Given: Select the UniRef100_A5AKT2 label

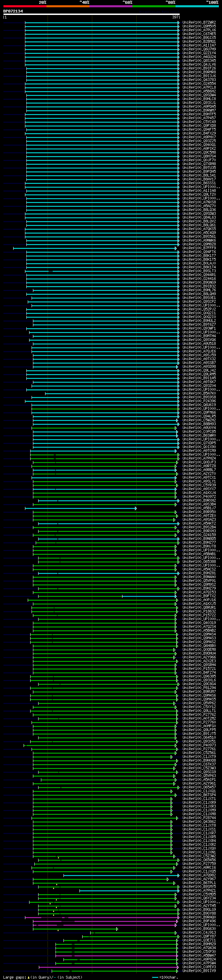Looking at the screenshot, I should 199,524.
